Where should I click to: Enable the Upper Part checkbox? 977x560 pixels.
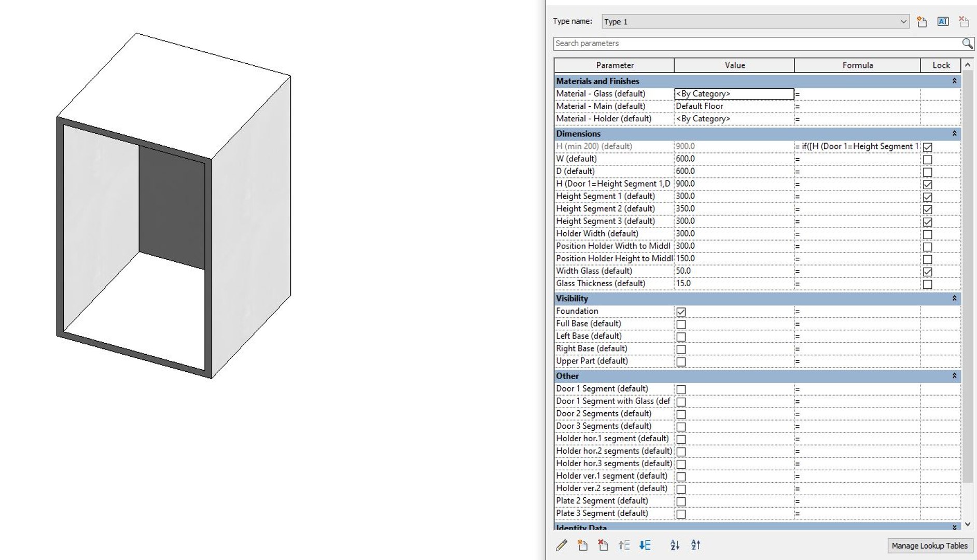(681, 361)
